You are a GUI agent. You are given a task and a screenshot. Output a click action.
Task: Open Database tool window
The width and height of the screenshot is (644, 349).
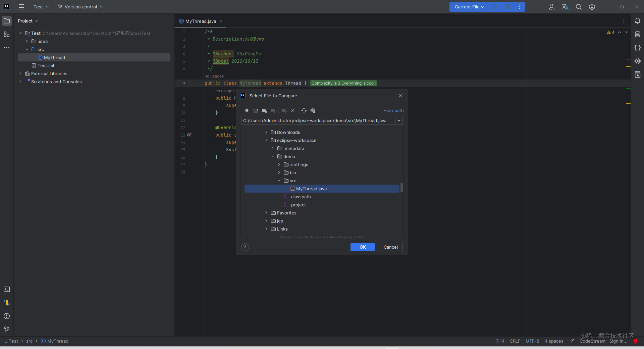point(638,34)
